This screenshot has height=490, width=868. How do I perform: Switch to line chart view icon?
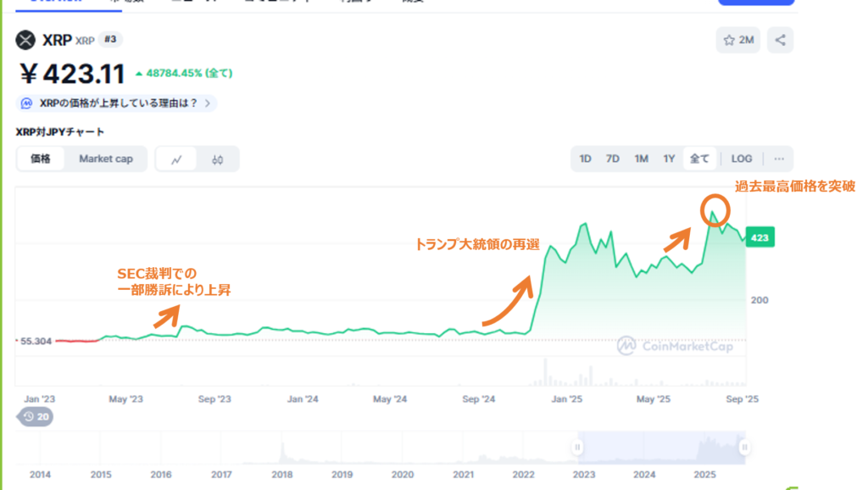click(177, 159)
